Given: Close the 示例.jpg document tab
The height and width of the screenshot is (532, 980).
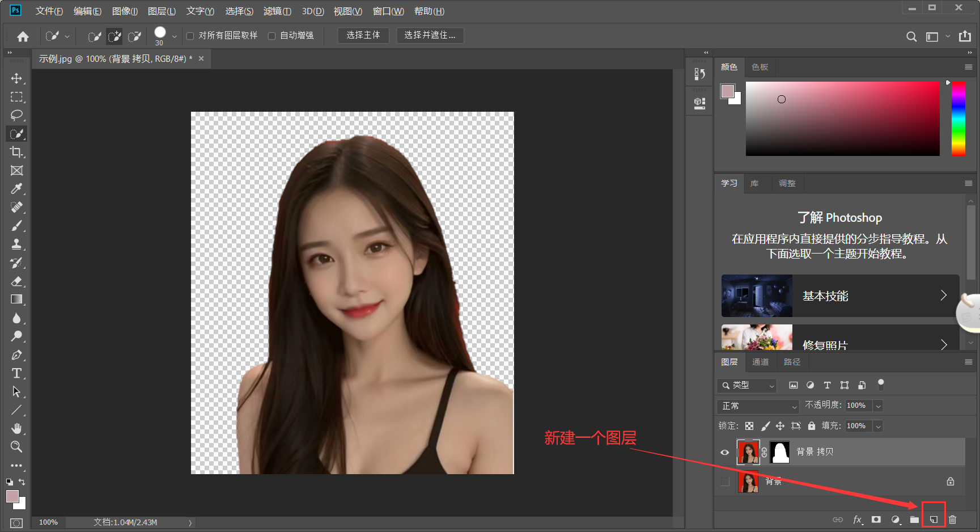Looking at the screenshot, I should point(201,58).
